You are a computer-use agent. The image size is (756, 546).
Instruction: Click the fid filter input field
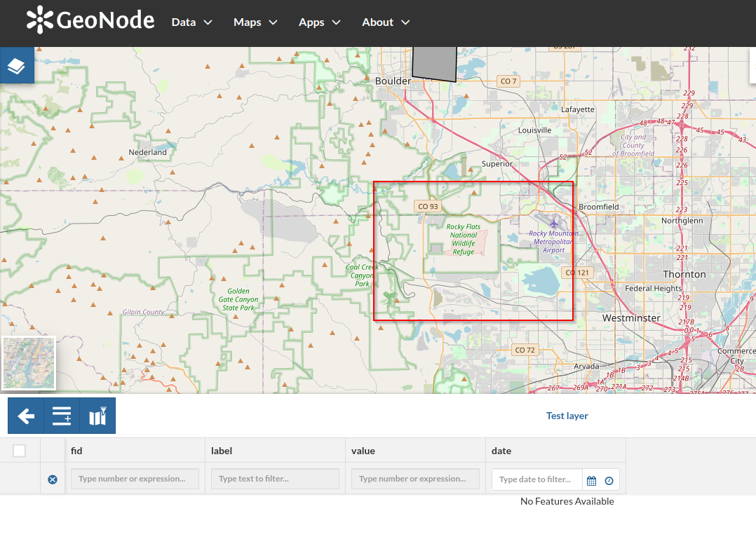[135, 479]
